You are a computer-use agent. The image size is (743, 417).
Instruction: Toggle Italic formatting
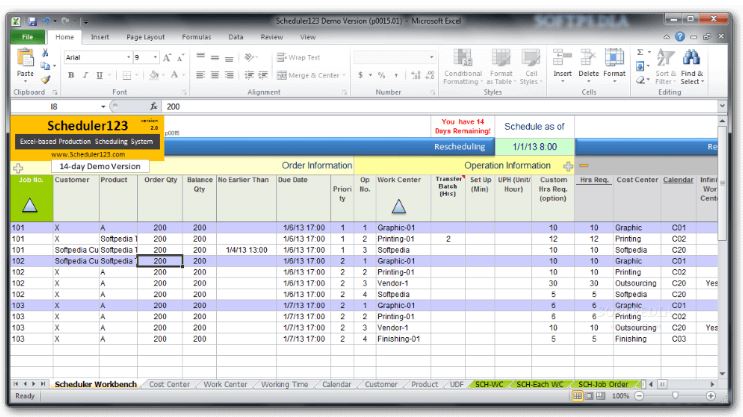click(85, 75)
